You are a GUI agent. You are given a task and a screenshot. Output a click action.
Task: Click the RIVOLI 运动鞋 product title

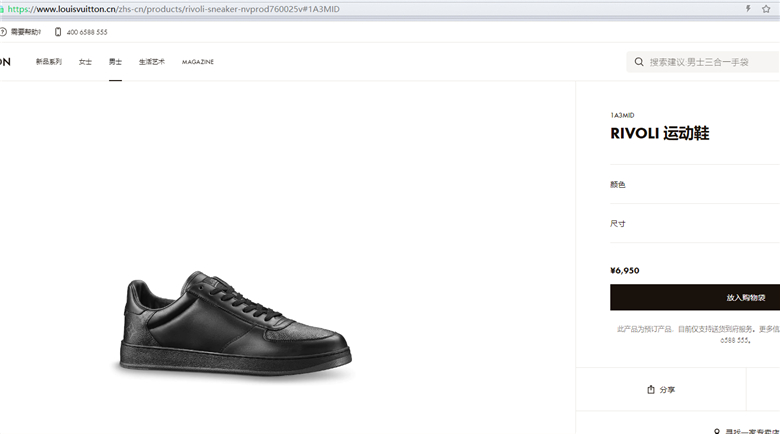660,133
